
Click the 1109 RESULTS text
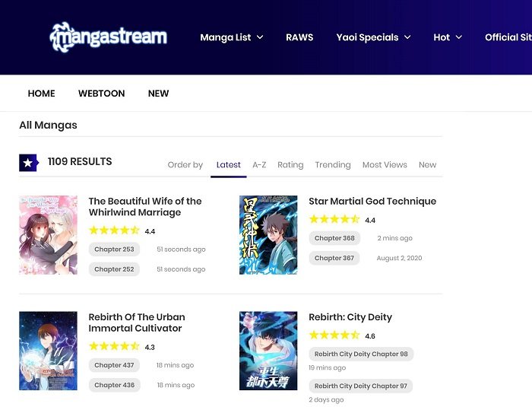click(80, 161)
